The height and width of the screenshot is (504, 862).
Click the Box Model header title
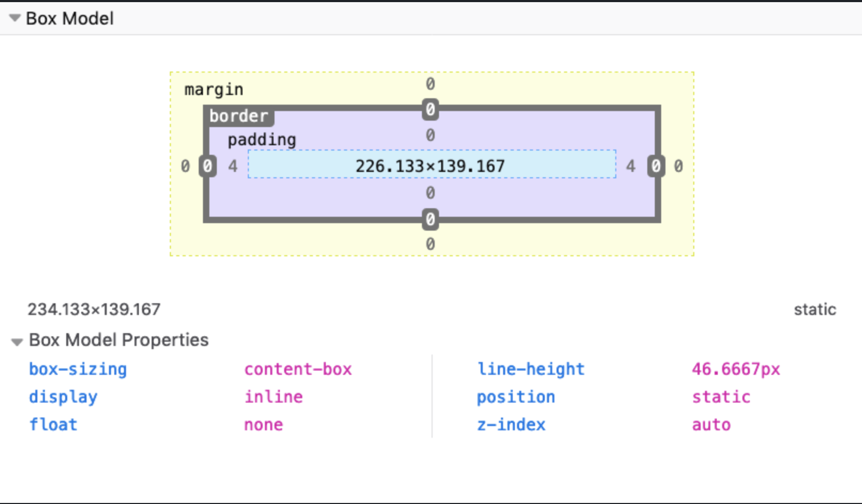[69, 19]
